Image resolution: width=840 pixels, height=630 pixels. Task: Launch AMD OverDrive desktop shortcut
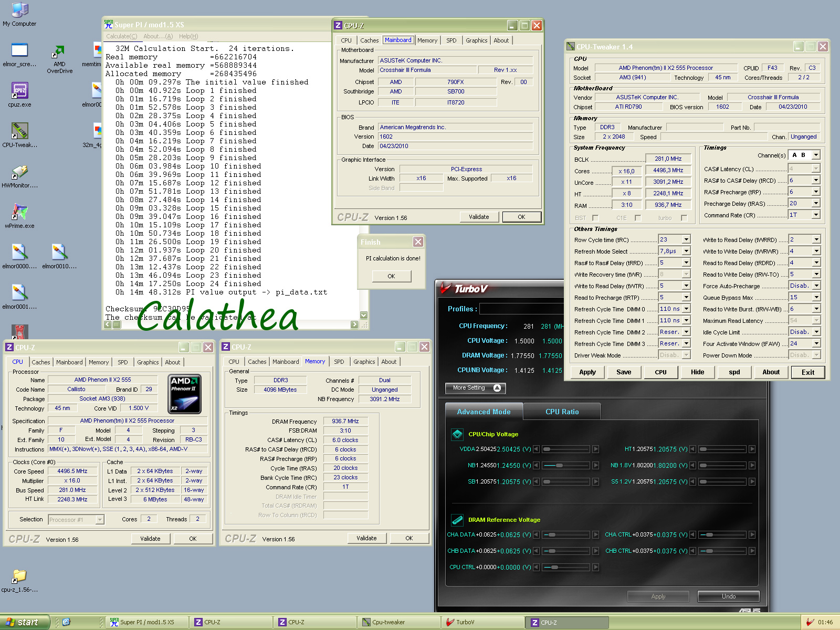59,52
